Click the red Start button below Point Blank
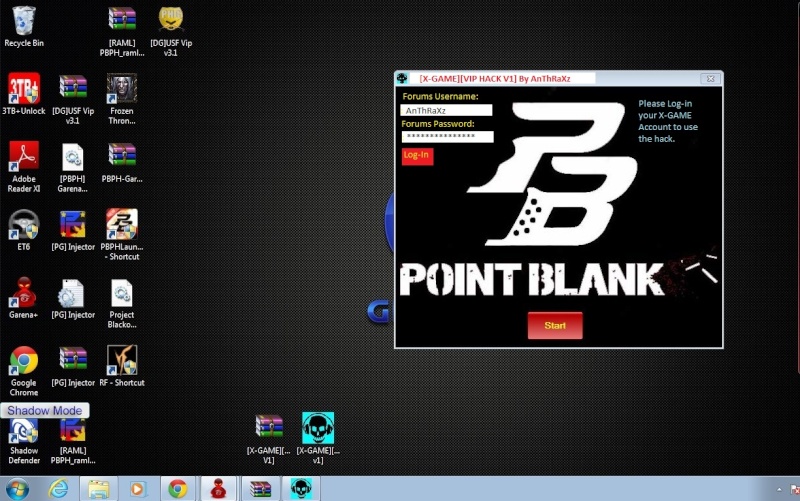Image resolution: width=800 pixels, height=501 pixels. click(x=555, y=325)
